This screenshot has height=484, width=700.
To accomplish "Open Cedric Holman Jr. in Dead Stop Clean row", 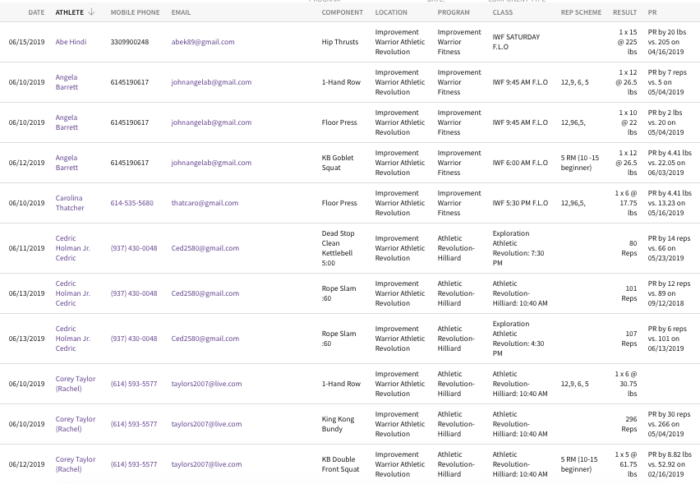I will pyautogui.click(x=73, y=248).
